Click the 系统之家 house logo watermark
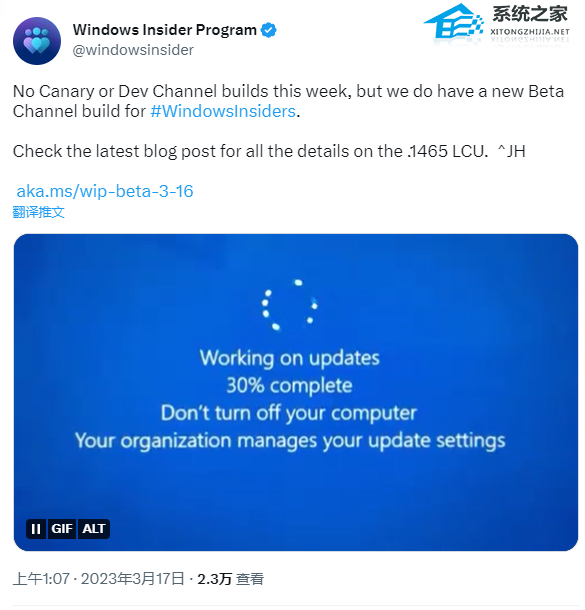The height and width of the screenshot is (610, 585). (454, 21)
